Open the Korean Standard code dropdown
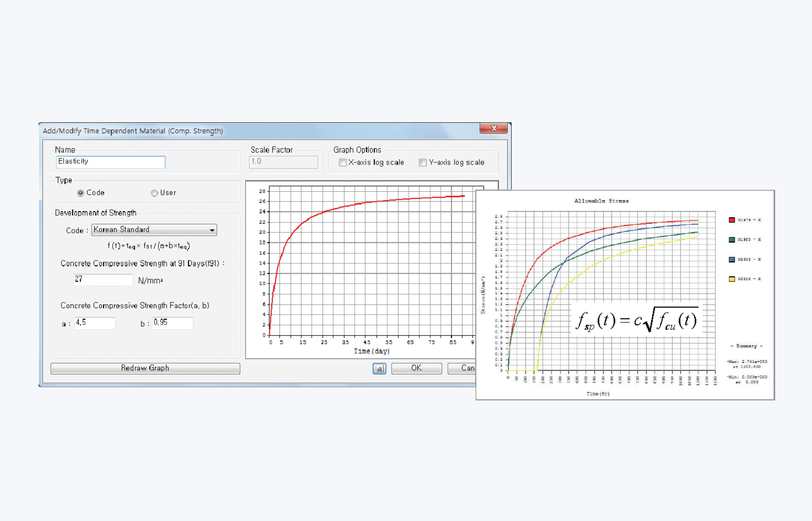The height and width of the screenshot is (521, 812). pyautogui.click(x=154, y=230)
